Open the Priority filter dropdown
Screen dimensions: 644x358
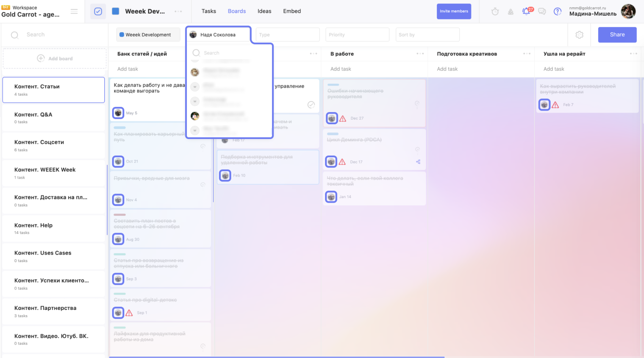(357, 35)
